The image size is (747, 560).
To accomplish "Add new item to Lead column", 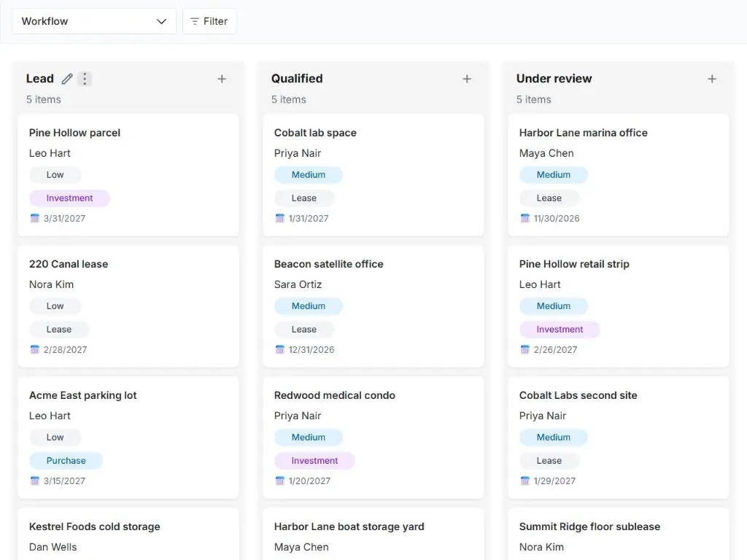I will (222, 79).
